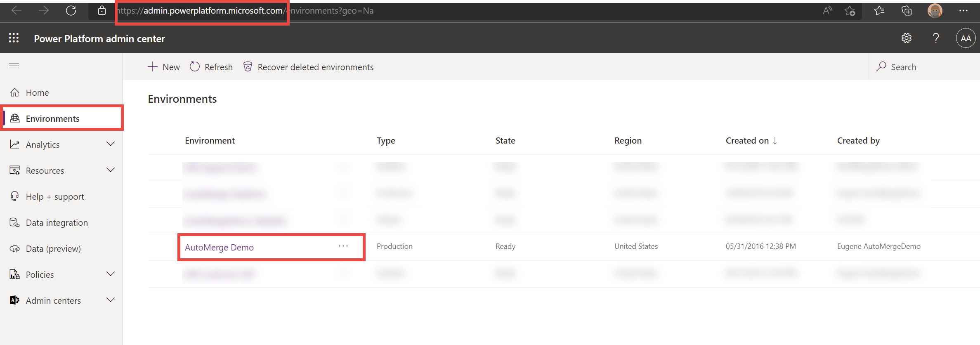Click Refresh in the command bar
Screen dimensions: 980x345
[211, 67]
